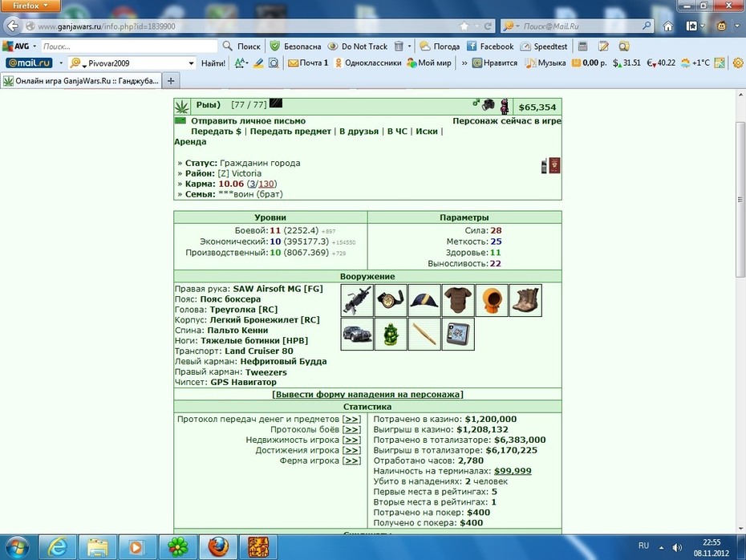Click the mobile phone icon in profile
The width and height of the screenshot is (746, 560).
point(544,167)
